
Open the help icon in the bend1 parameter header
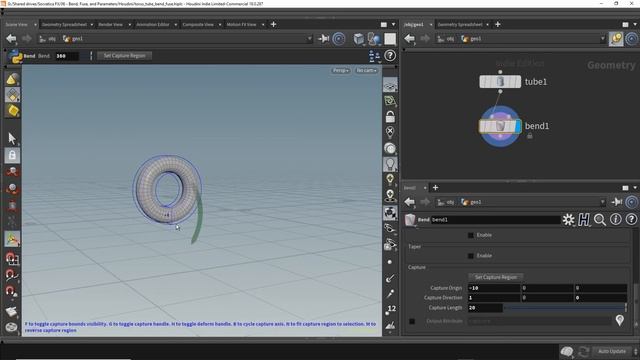click(x=631, y=220)
